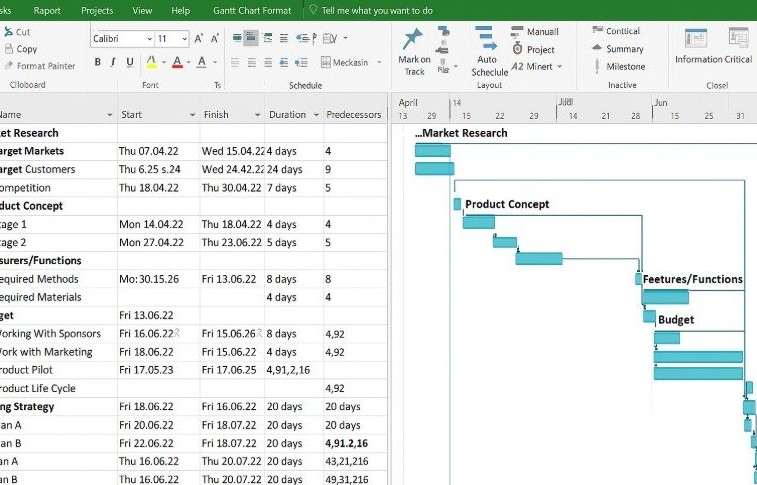The image size is (757, 485).
Task: Open the Projects tab
Action: pyautogui.click(x=97, y=10)
